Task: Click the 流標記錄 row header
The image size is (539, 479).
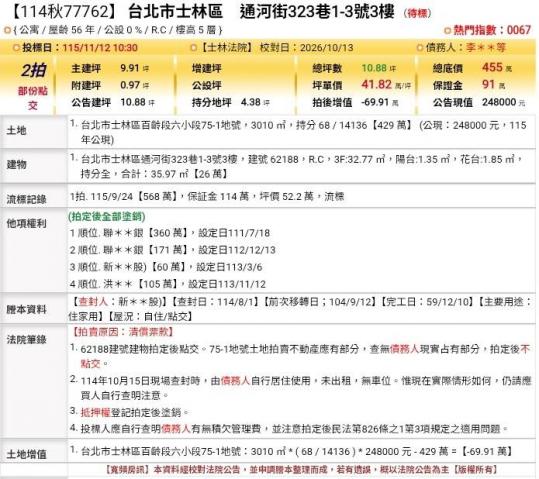Action: point(26,199)
